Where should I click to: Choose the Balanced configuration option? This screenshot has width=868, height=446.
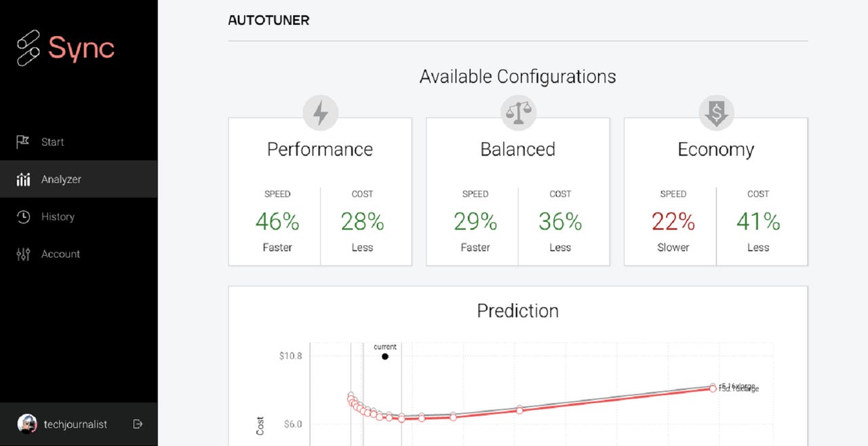517,191
